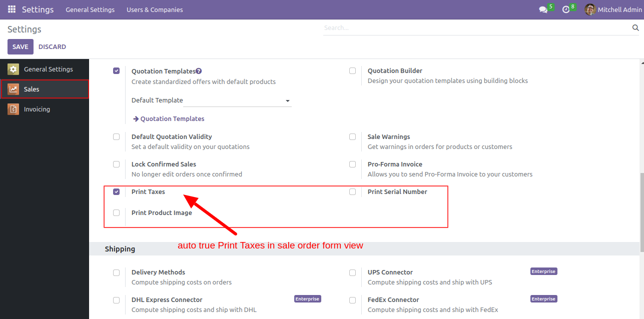Screen dimensions: 644x319
Task: Open the apps grid menu icon
Action: point(12,9)
